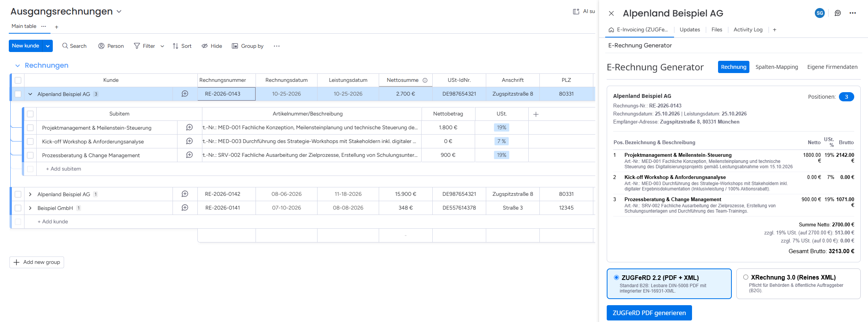Open the three-dot menu in panel header
868x322 pixels.
[x=853, y=13]
